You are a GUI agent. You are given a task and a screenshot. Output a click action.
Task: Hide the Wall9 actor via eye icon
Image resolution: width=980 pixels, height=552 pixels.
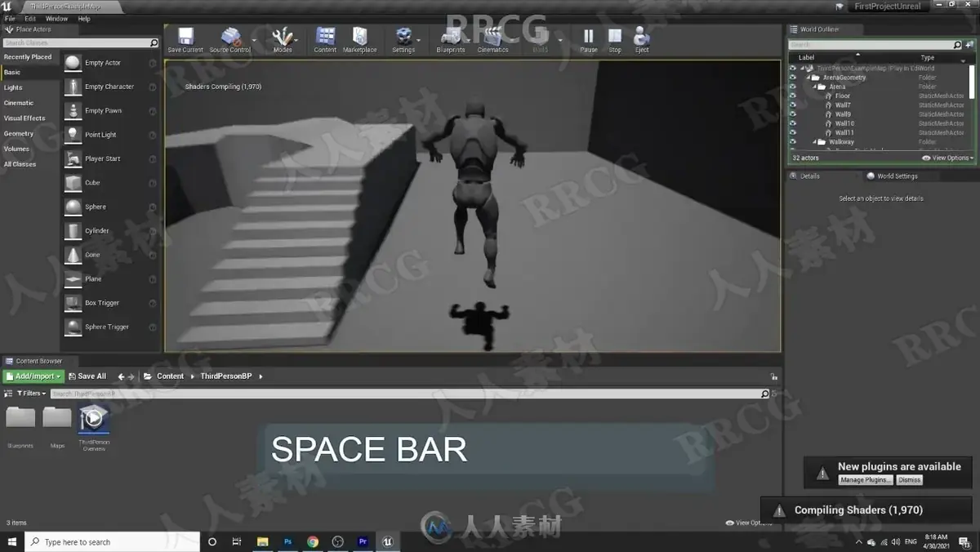pos(792,114)
